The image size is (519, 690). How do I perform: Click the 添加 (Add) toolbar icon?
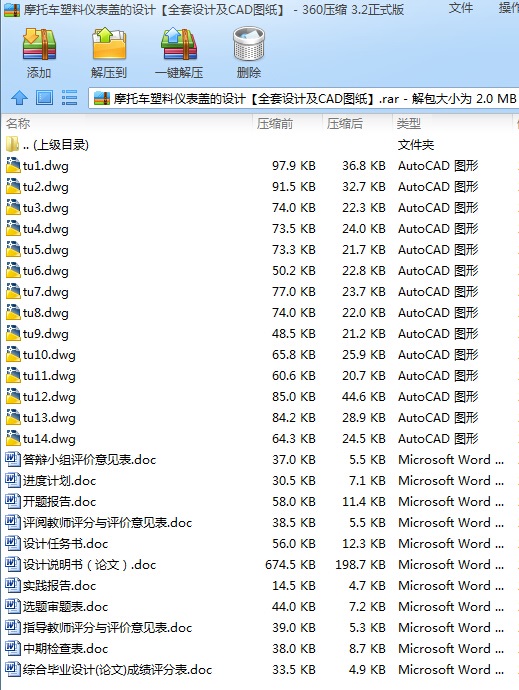pyautogui.click(x=39, y=44)
